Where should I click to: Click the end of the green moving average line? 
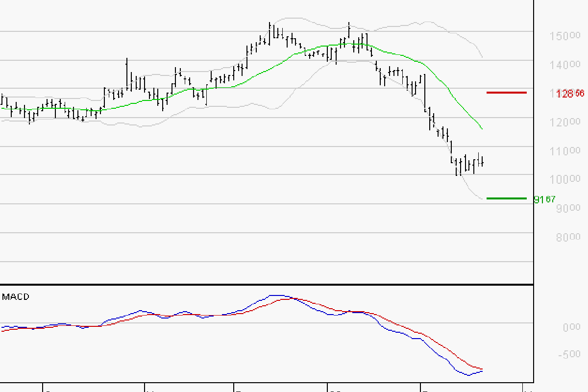coord(483,129)
